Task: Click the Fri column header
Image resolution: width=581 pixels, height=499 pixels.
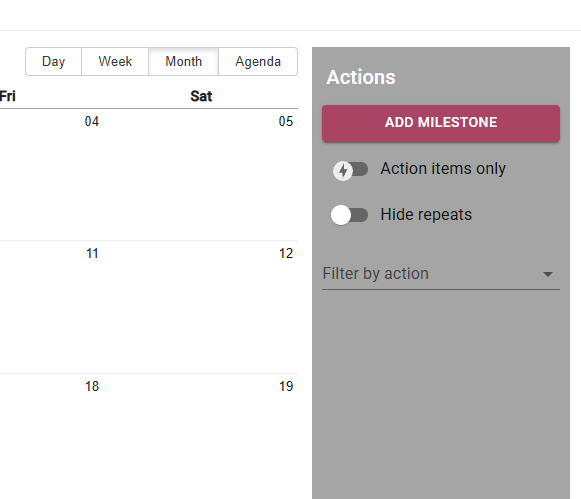Action: click(7, 96)
